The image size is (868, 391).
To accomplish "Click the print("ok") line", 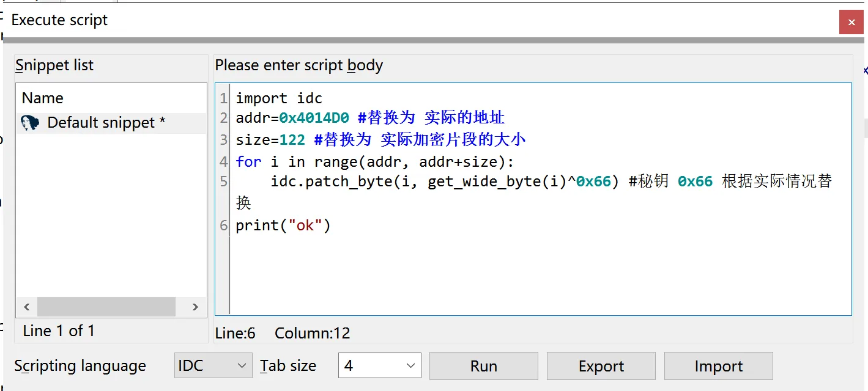I will point(283,225).
